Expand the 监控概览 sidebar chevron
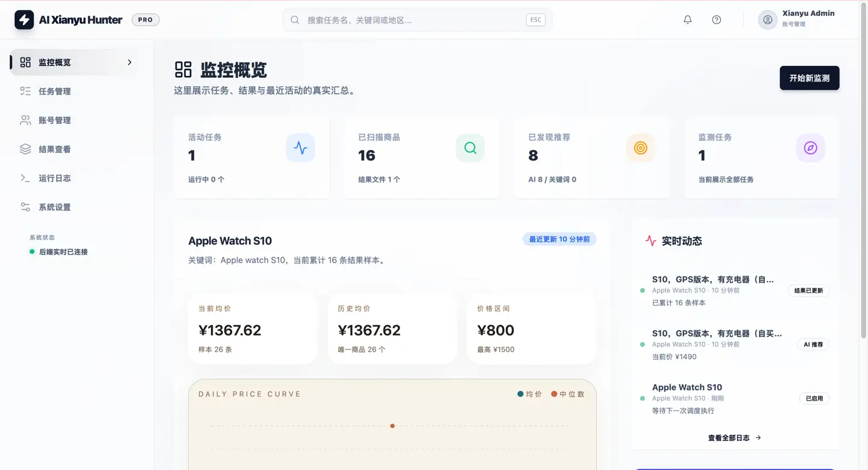Viewport: 868px width, 470px height. (x=128, y=62)
